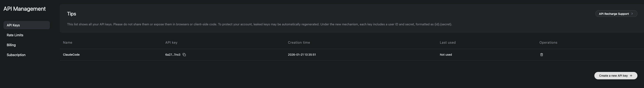644x88 pixels.
Task: Click the Creation time column header
Action: (x=299, y=42)
